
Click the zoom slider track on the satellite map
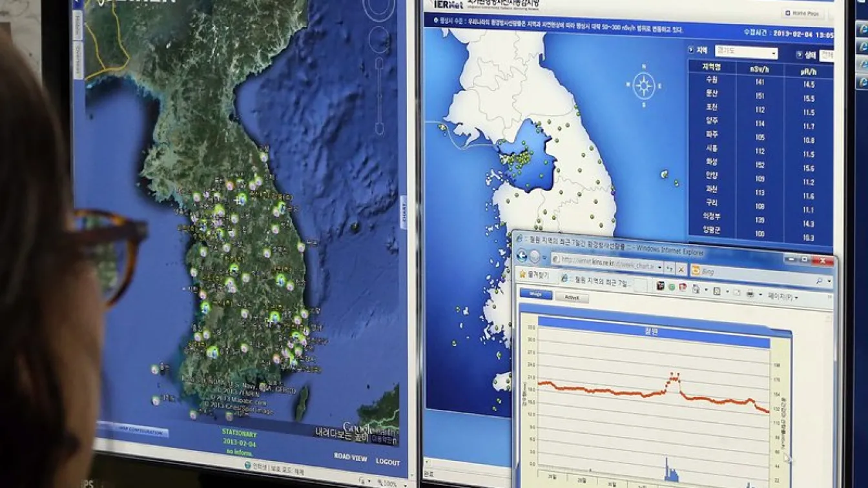[379, 97]
